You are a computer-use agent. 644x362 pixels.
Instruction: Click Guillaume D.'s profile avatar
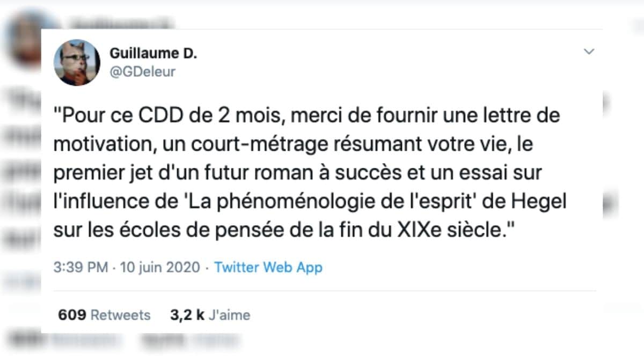pyautogui.click(x=77, y=62)
